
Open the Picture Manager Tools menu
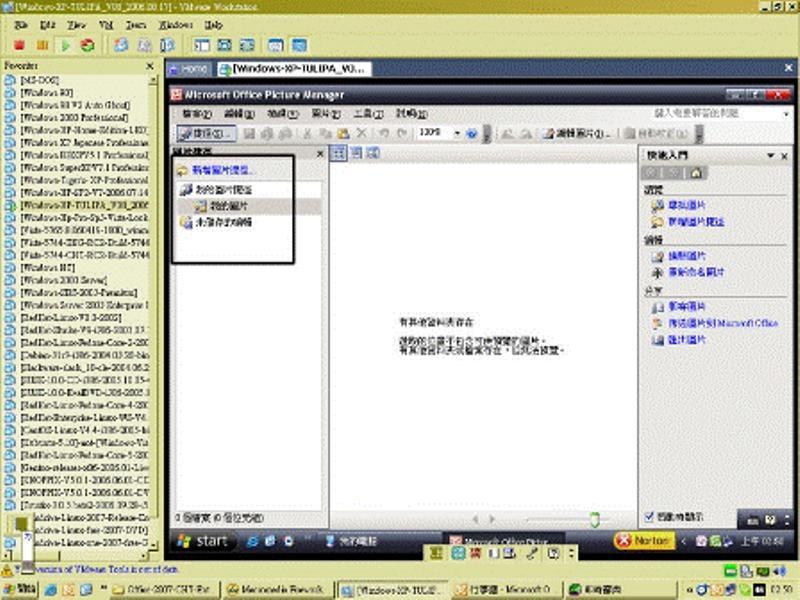(x=368, y=114)
